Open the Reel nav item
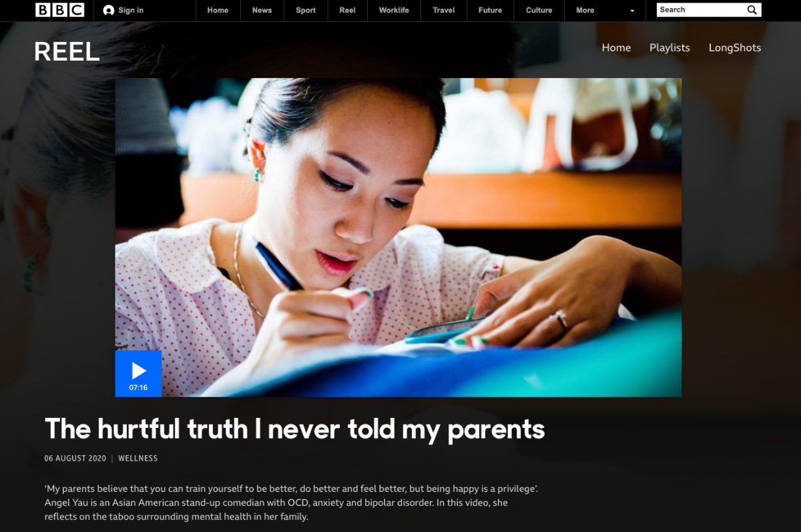801x532 pixels. [348, 10]
